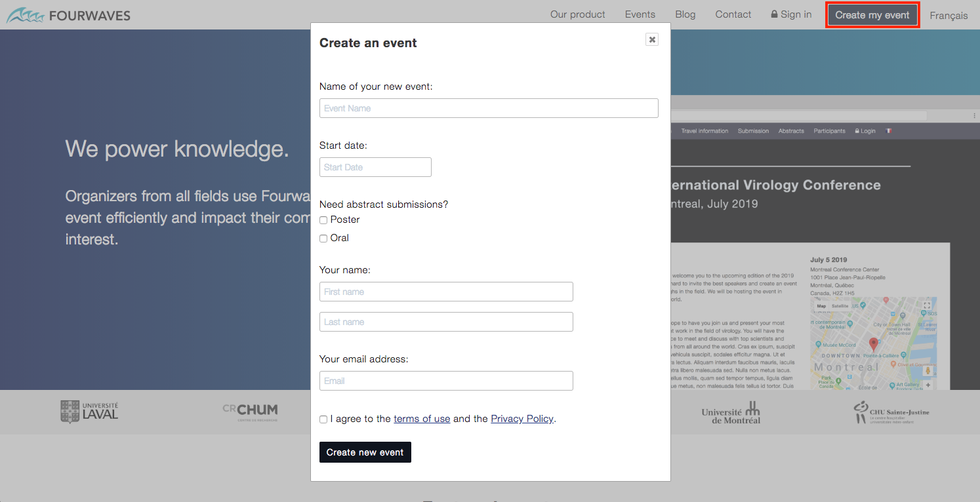The width and height of the screenshot is (980, 502).
Task: Focus the Event Name input field
Action: [x=489, y=108]
